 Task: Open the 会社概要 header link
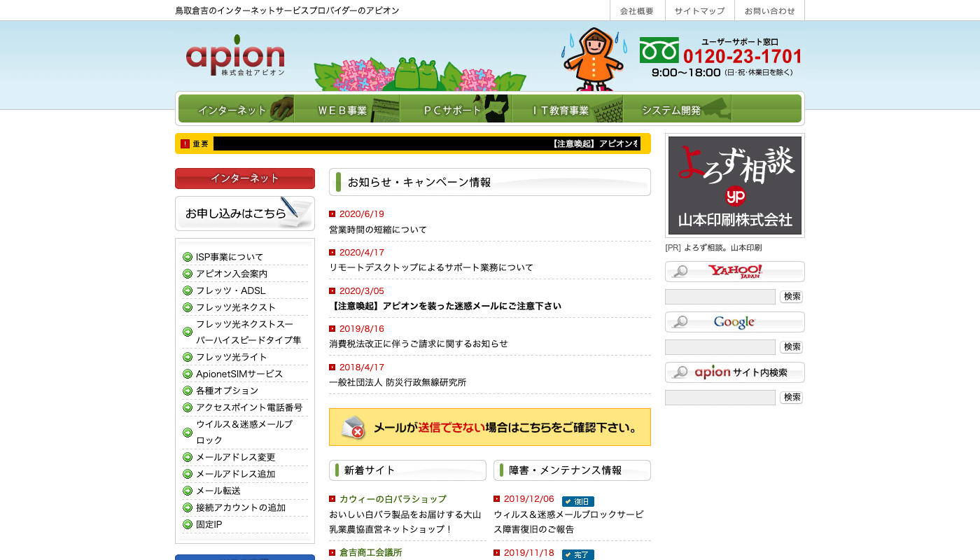[x=636, y=10]
